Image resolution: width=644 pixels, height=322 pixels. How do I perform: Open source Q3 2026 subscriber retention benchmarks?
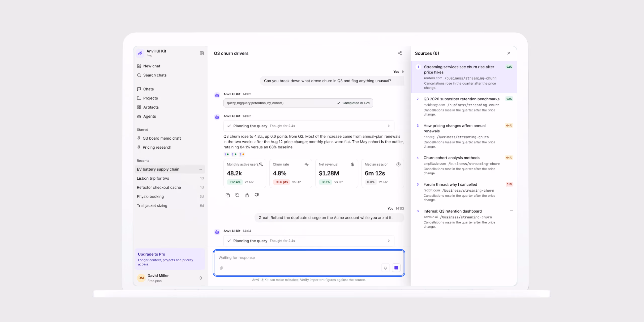click(x=464, y=106)
